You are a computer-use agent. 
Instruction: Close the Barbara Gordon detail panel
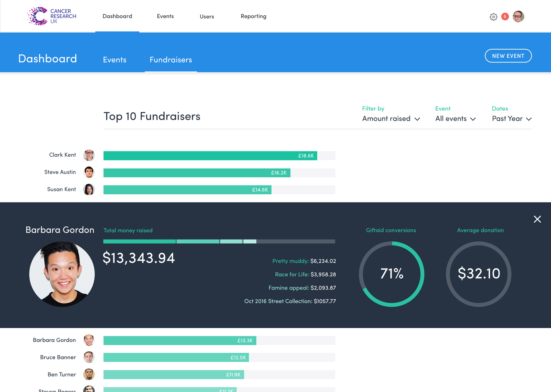537,219
